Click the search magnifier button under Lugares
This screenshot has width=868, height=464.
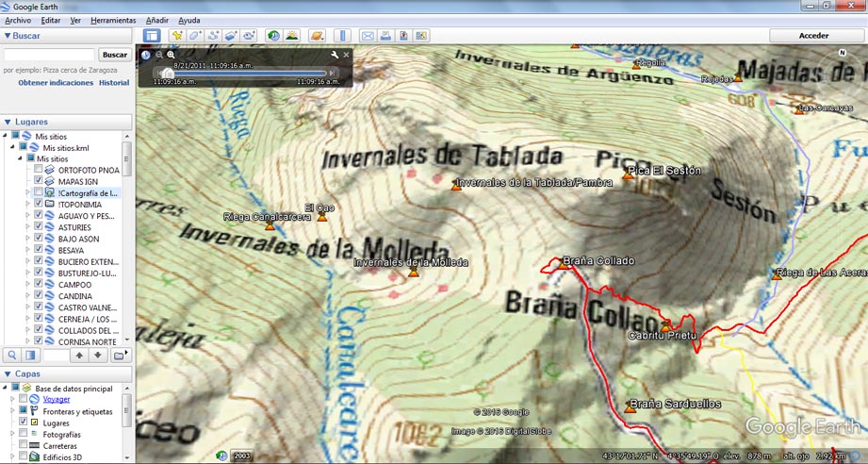point(12,356)
